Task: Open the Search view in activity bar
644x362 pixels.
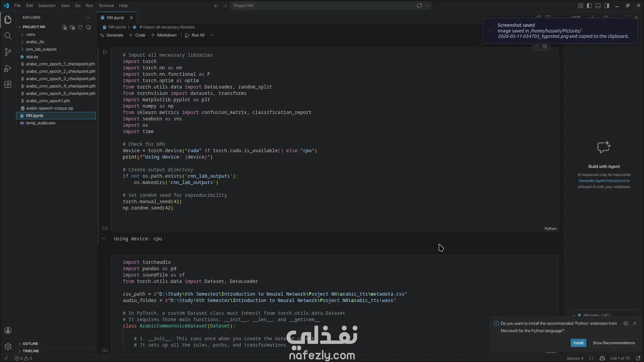Action: point(8,36)
